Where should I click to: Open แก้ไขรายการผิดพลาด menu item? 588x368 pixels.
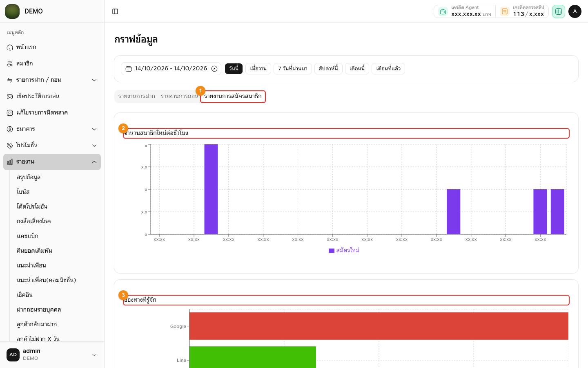point(52,113)
